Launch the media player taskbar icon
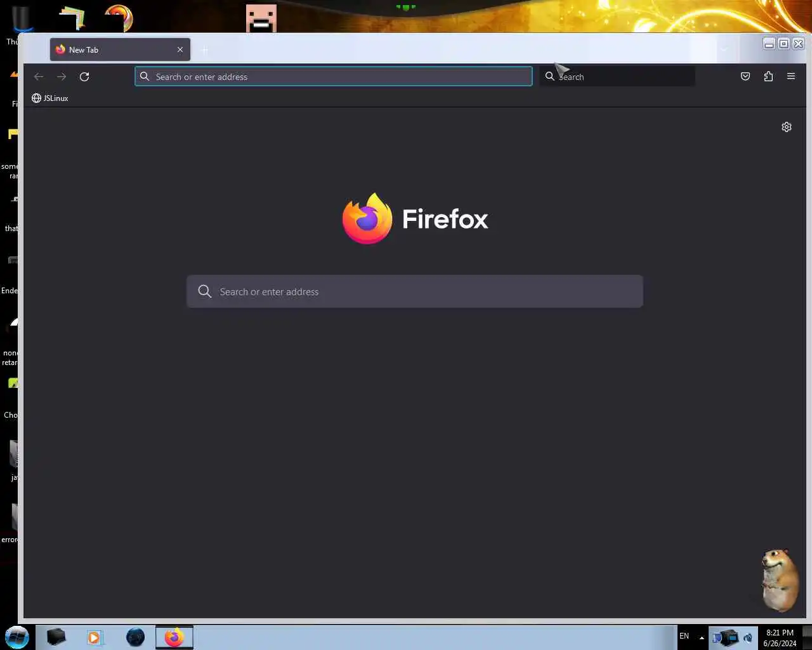This screenshot has width=812, height=650. pos(95,637)
